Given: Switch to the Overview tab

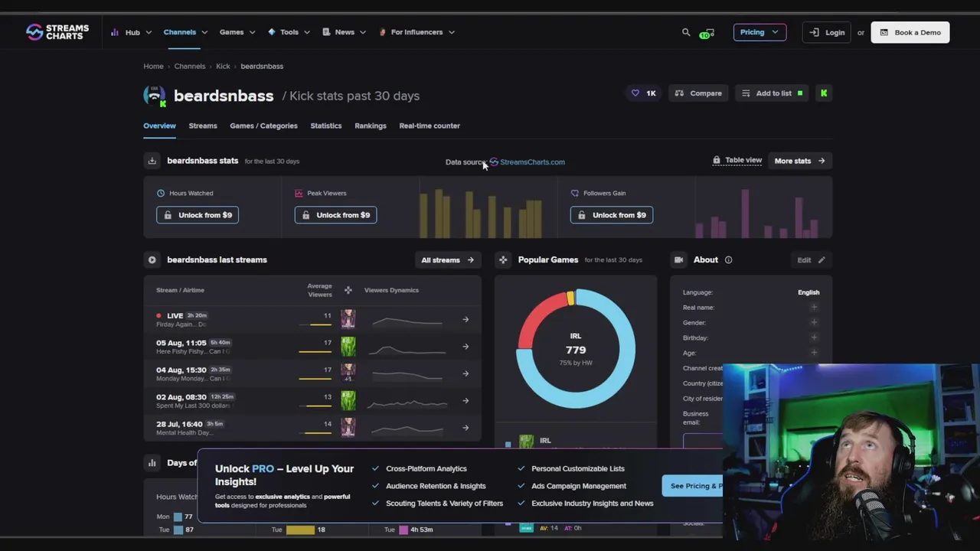Looking at the screenshot, I should coord(159,126).
